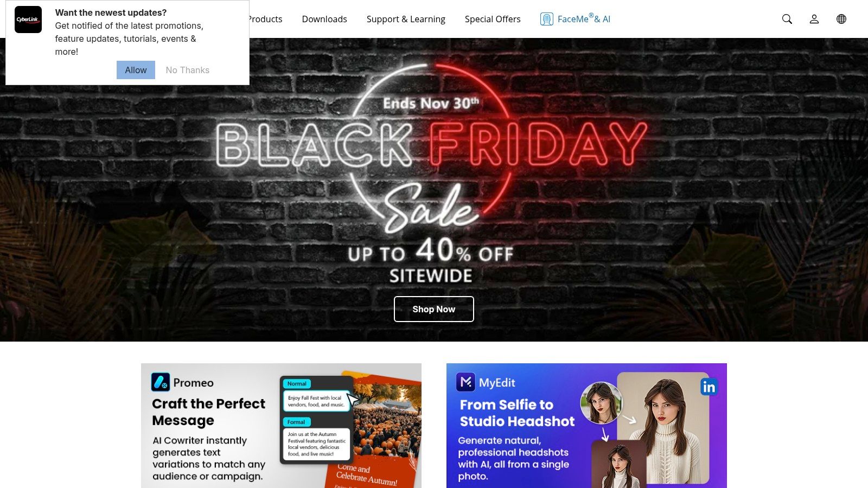Image resolution: width=868 pixels, height=488 pixels.
Task: Click the MyEdit app logo icon
Action: pos(465,382)
